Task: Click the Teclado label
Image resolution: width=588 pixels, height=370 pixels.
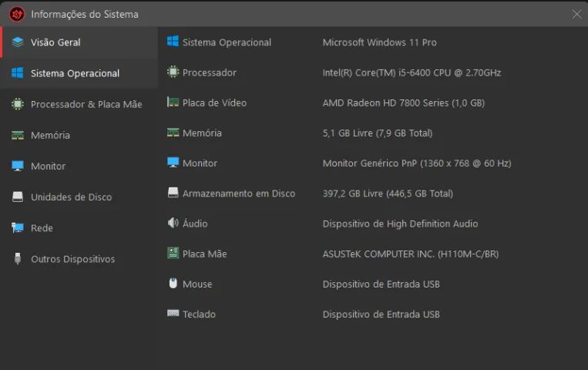Action: [199, 314]
